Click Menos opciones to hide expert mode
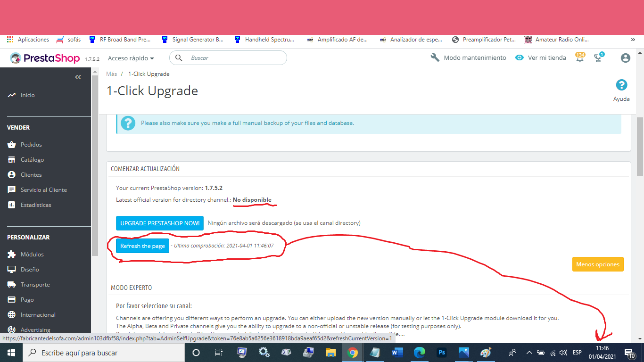 (597, 264)
